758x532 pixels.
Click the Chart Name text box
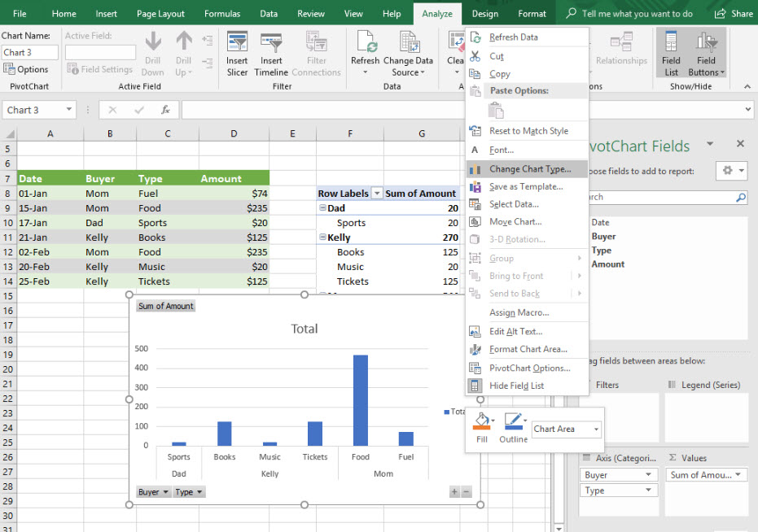(x=30, y=52)
